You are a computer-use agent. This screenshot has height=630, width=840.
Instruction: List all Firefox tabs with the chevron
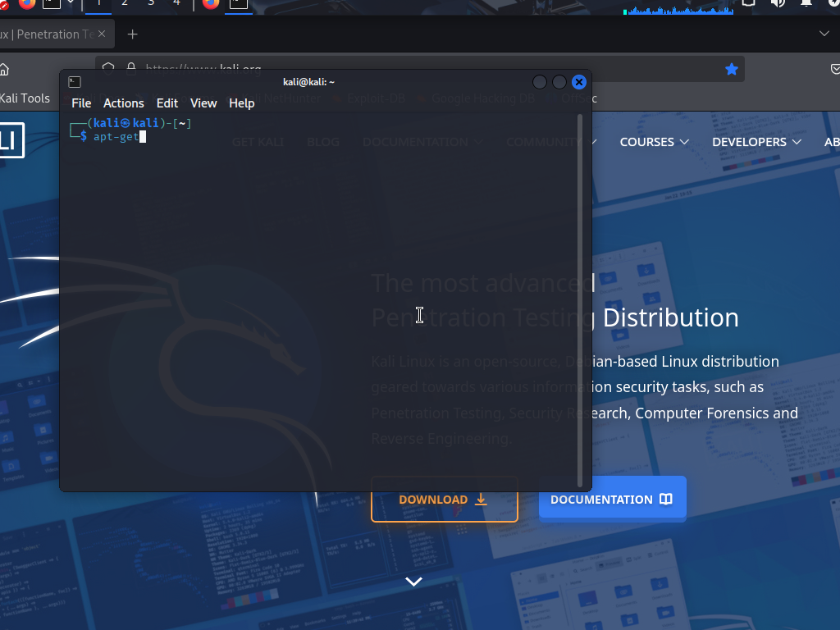tap(824, 34)
